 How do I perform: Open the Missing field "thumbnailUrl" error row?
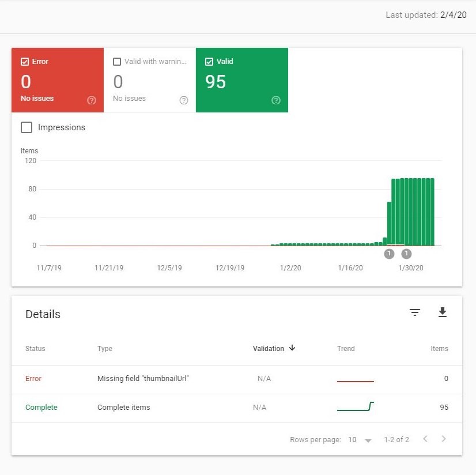coord(143,379)
